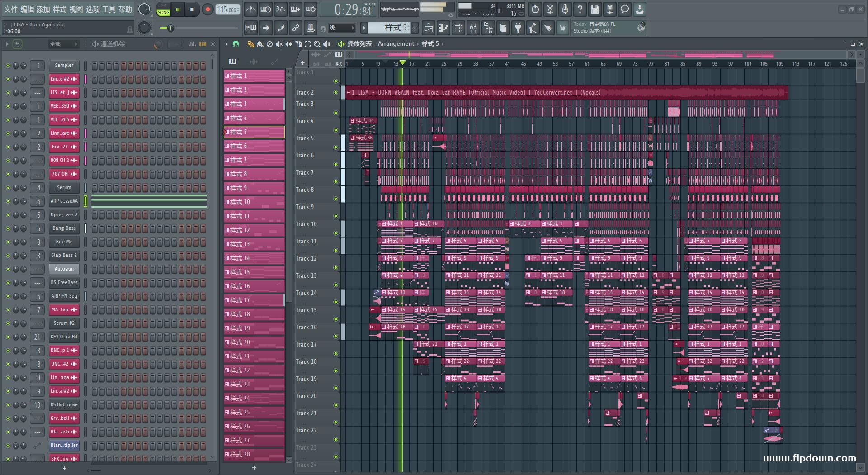Toggle mute switch for Track 10
The height and width of the screenshot is (475, 868).
(x=335, y=233)
